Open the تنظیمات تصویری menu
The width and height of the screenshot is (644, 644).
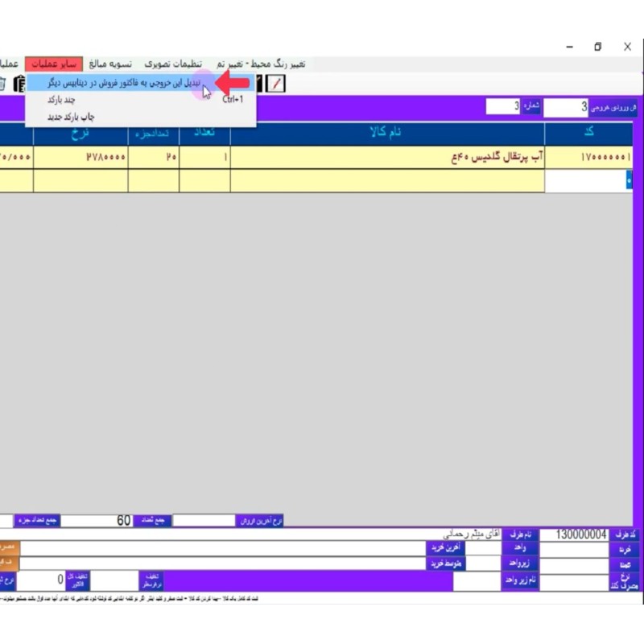click(173, 64)
